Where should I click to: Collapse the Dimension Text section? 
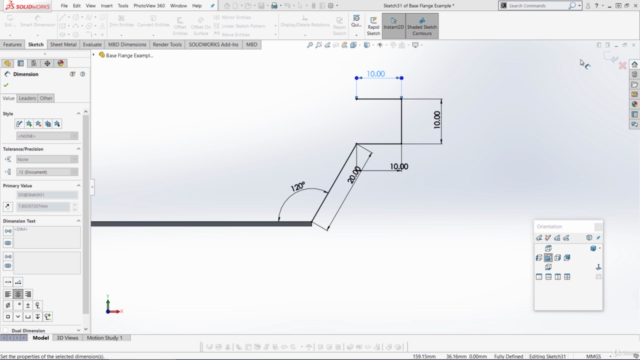coord(78,221)
